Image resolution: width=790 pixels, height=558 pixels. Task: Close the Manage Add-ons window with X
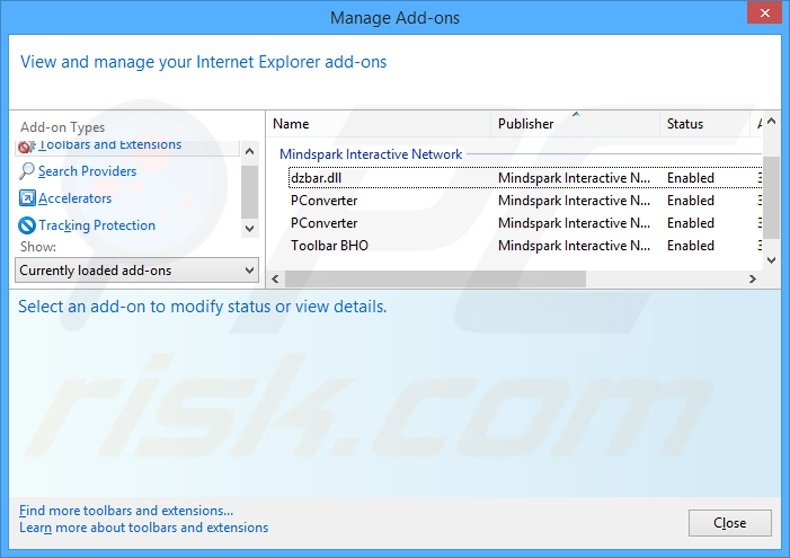(764, 13)
